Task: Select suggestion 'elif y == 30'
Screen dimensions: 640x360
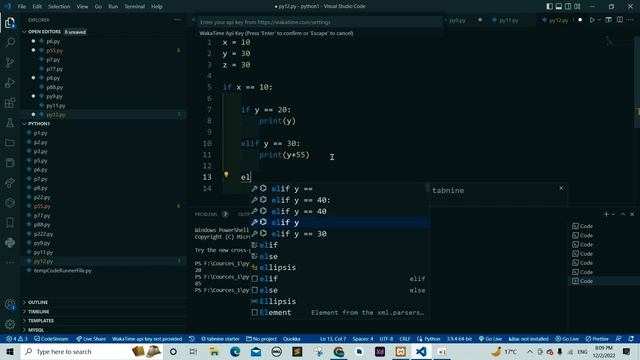Action: [339, 234]
